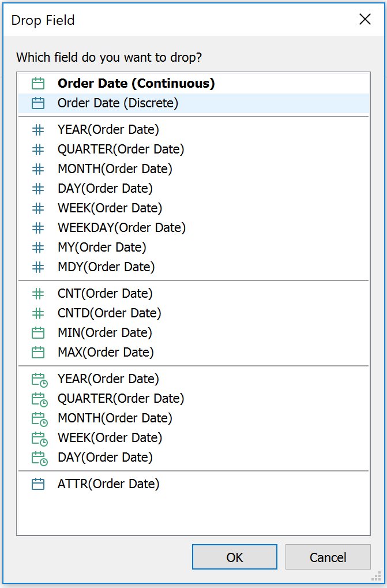The width and height of the screenshot is (387, 588).
Task: Click calendar-clock icon beside continuous QUARTER(Order Date)
Action: coord(39,399)
